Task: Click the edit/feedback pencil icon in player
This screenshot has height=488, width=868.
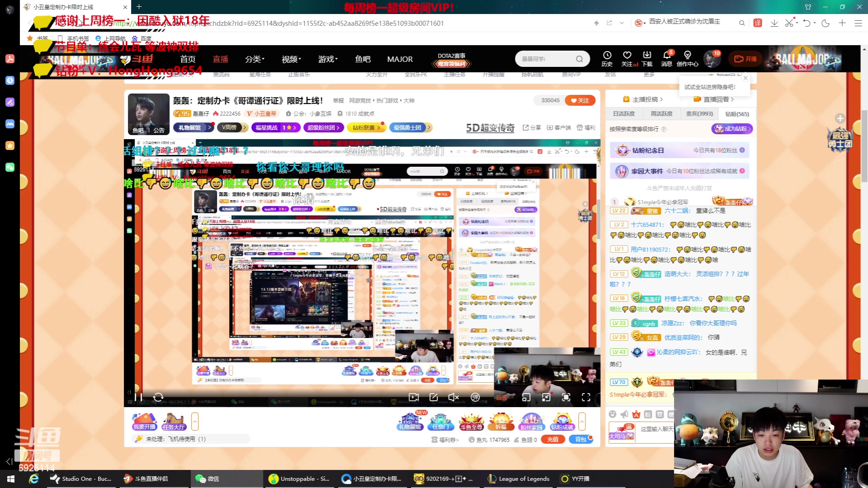Action: click(434, 397)
